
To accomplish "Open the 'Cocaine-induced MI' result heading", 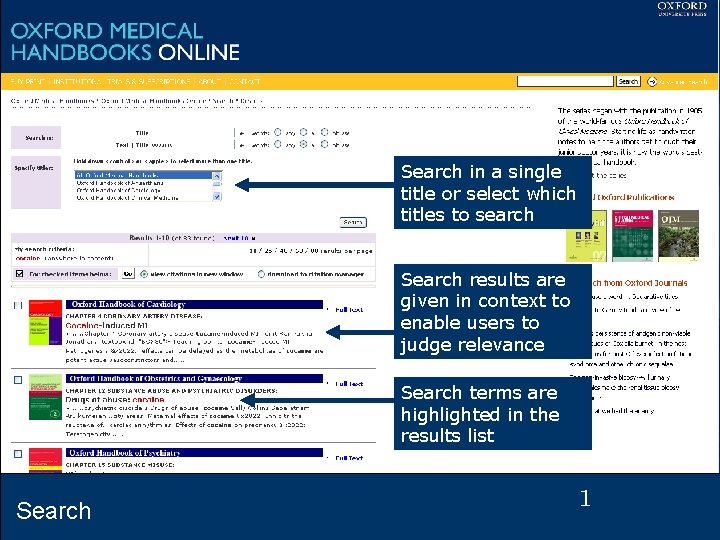I will [107, 325].
